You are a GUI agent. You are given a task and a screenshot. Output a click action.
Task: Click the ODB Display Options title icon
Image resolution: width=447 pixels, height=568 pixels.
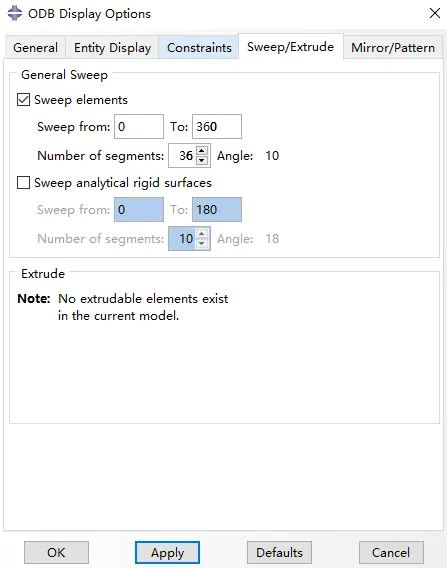[14, 13]
